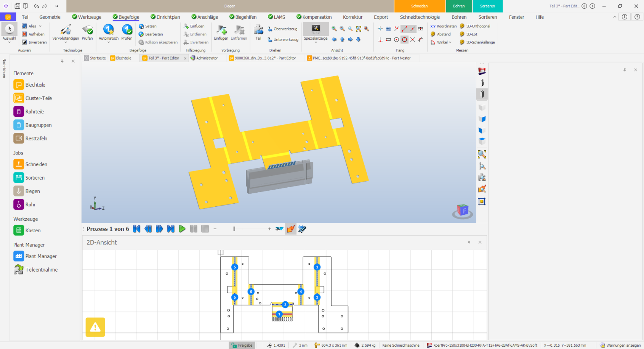Expand the Alles selection dropdown
This screenshot has height=349, width=644.
[x=40, y=26]
